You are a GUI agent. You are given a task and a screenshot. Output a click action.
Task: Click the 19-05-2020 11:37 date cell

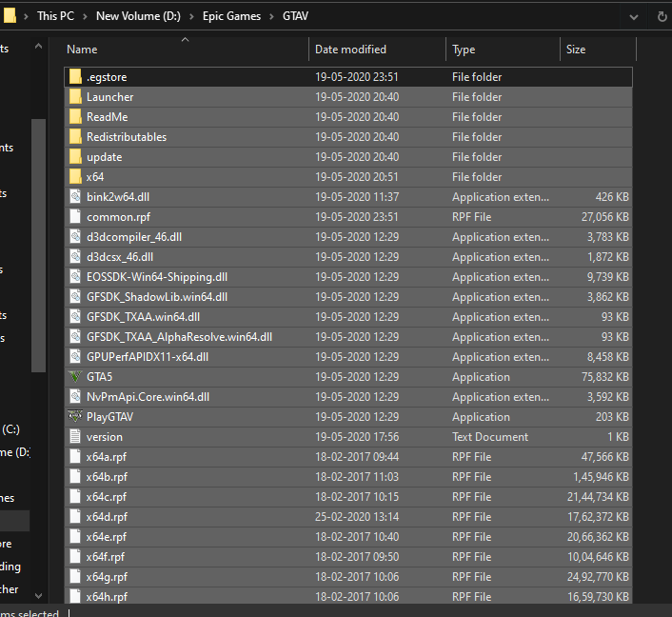(357, 197)
